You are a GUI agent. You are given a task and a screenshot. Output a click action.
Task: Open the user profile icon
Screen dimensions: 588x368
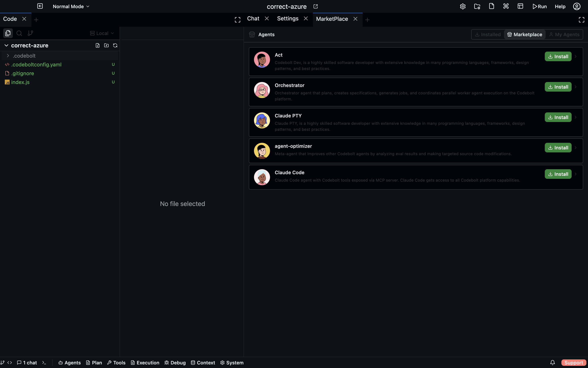point(577,6)
